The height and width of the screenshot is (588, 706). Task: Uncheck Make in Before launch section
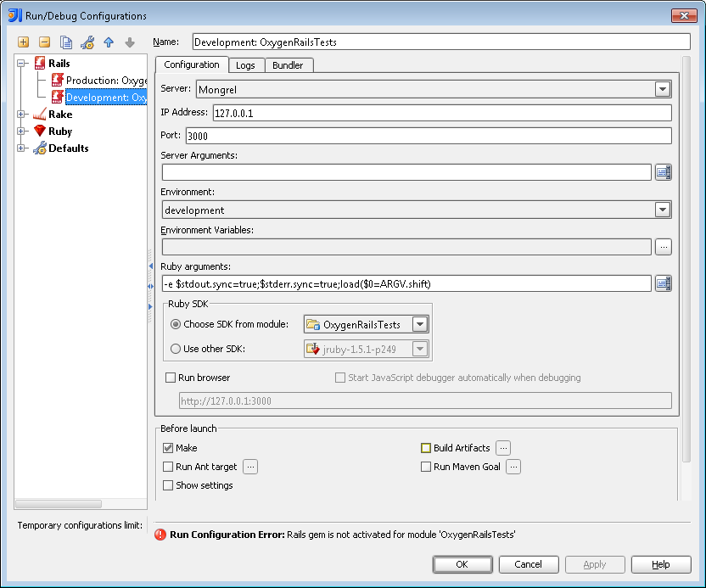[x=167, y=447]
